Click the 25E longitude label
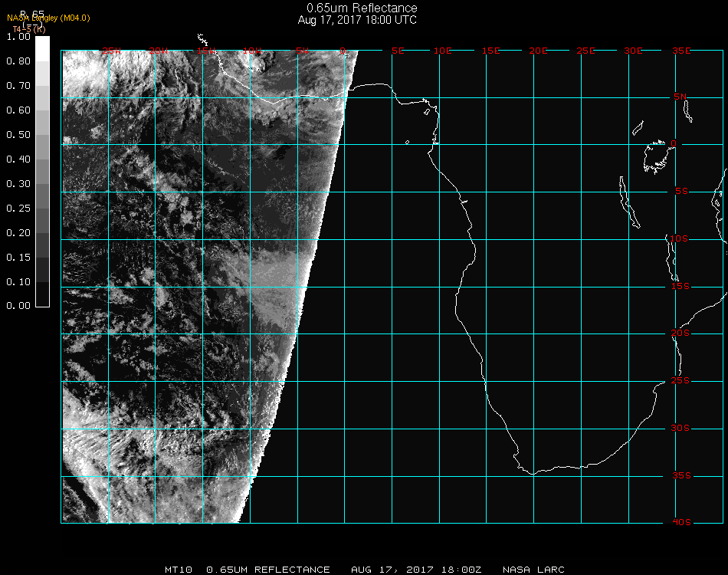This screenshot has width=728, height=575. 585,51
